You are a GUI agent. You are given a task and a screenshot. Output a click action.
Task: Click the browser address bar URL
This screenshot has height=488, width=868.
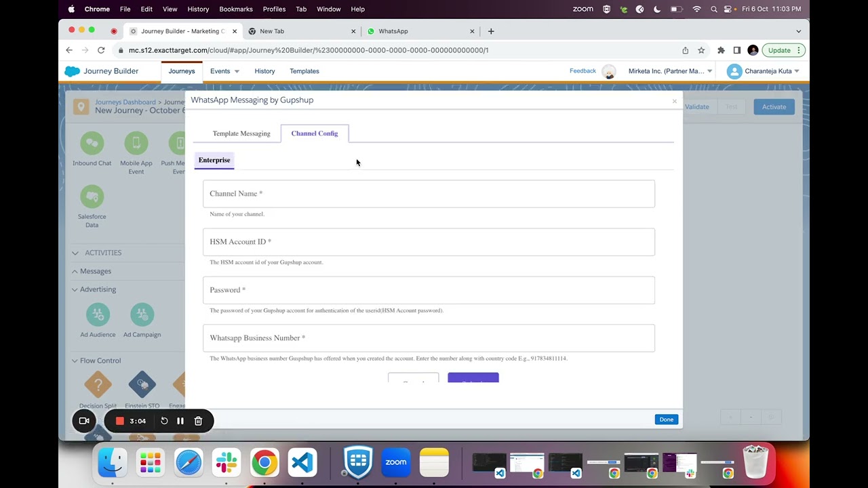[x=309, y=50]
